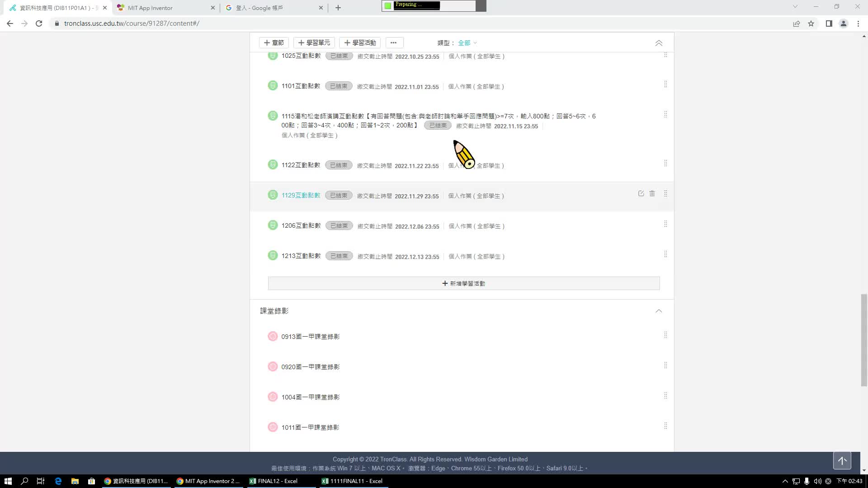868x488 pixels.
Task: Click the share page icon in address bar
Action: click(x=797, y=23)
